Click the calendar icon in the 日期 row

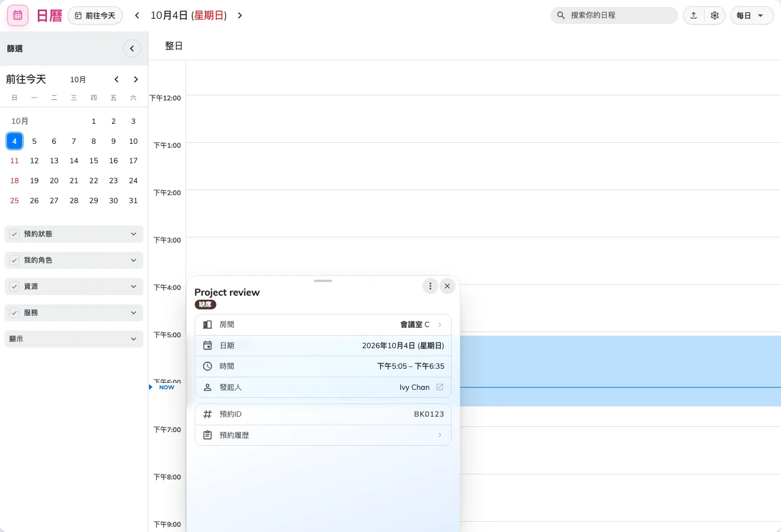[x=208, y=345]
